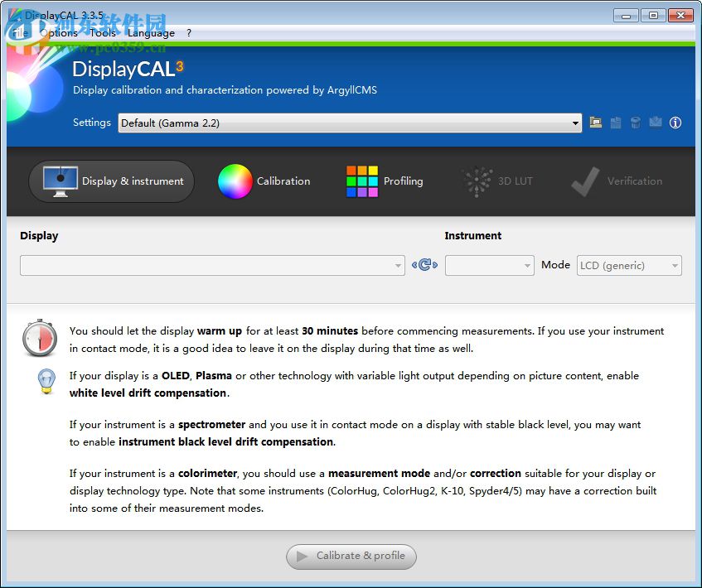
Task: Switch to the Calibration tab label
Action: tap(283, 181)
